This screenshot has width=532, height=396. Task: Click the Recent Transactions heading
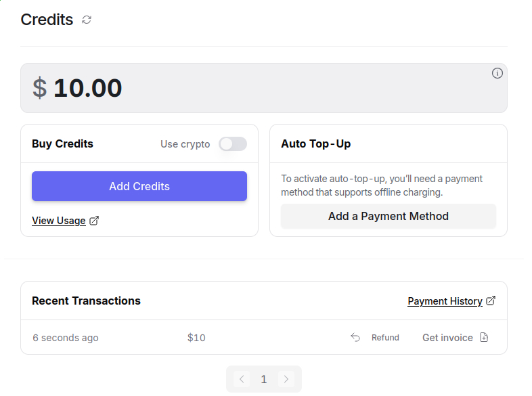[x=86, y=301]
